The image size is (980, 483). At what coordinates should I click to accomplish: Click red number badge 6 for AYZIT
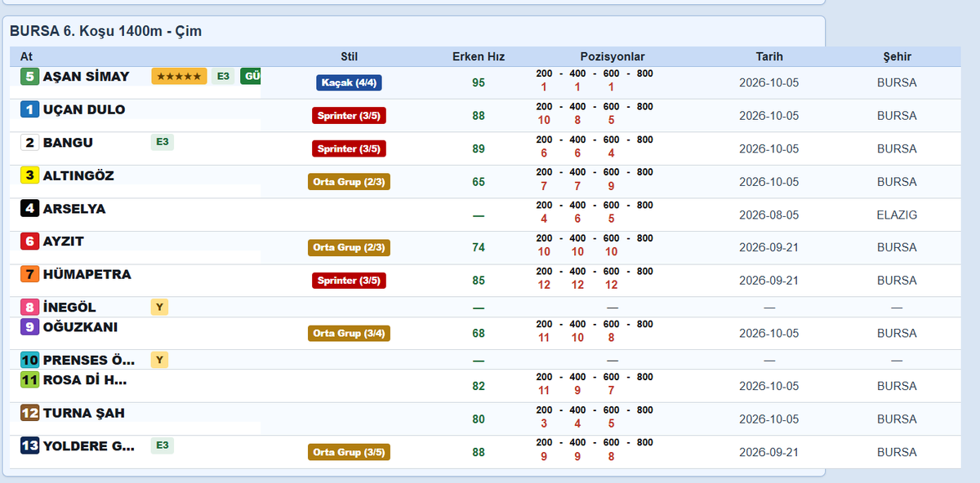point(30,241)
